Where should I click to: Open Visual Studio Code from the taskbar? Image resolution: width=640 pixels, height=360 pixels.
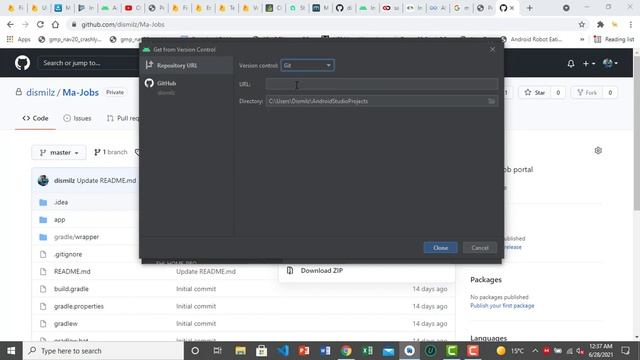click(282, 351)
